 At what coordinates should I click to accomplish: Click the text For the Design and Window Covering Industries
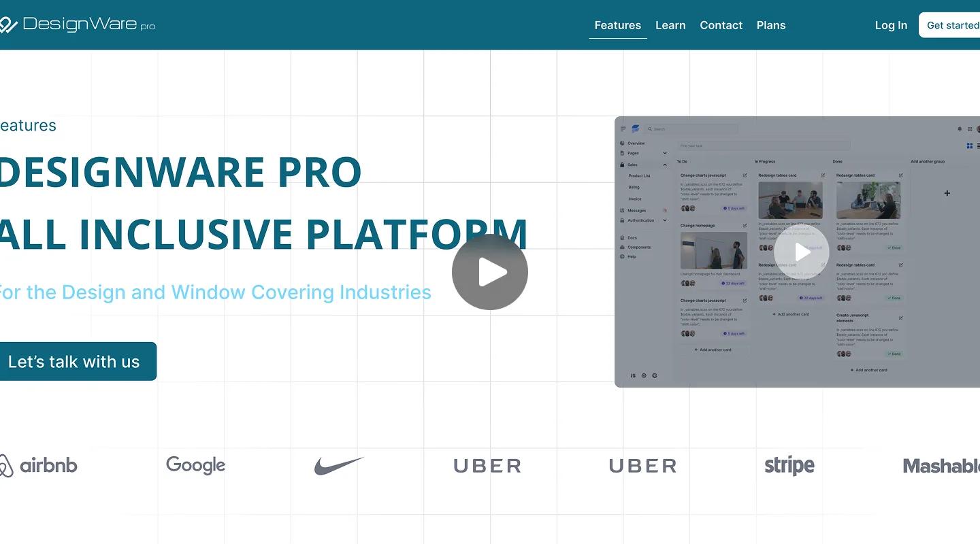coord(214,292)
